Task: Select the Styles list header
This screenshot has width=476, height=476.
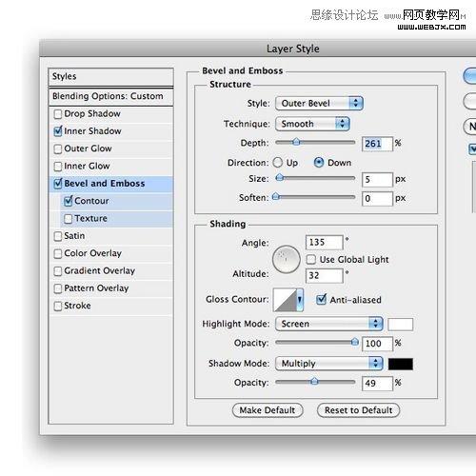Action: (x=110, y=77)
